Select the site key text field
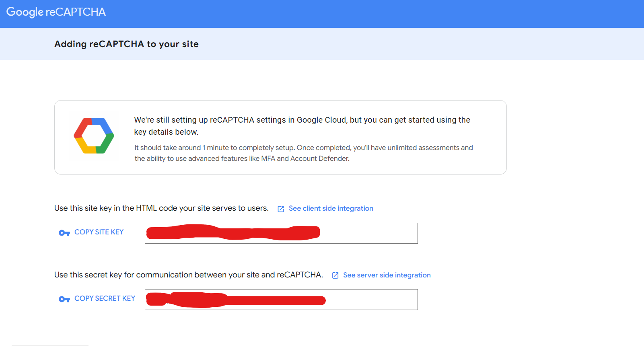Screen dimensions: 644x347 click(x=281, y=233)
